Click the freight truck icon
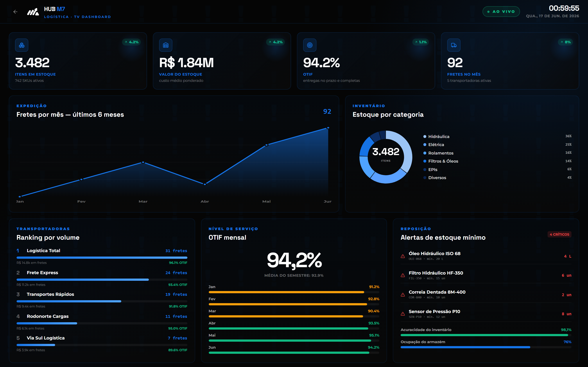 (454, 45)
